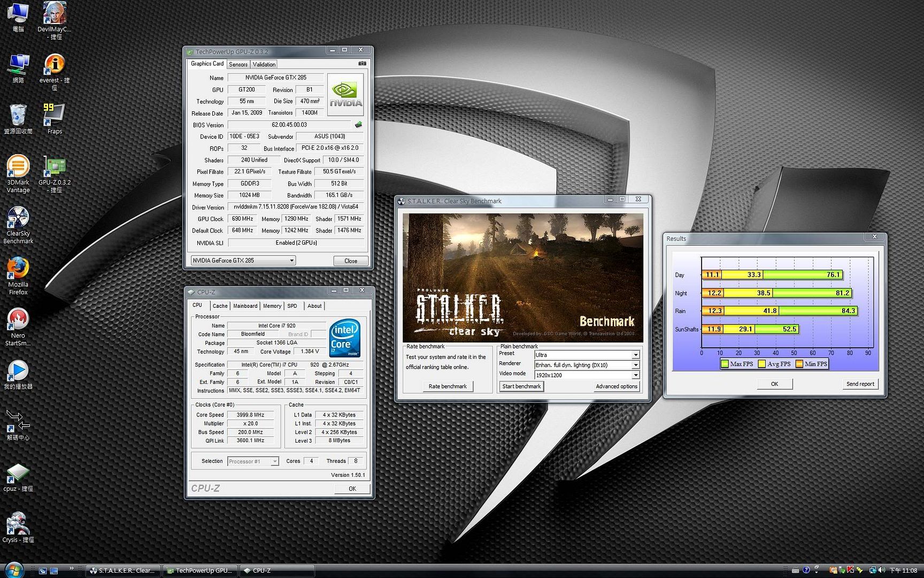Click the Rain max FPS bar 84.3
Viewport: 924px width, 578px height.
click(818, 310)
